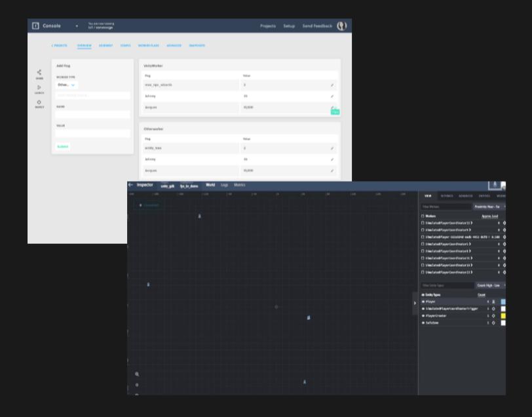Click the yellow PlayerCreator color swatch
The image size is (532, 417).
click(503, 316)
